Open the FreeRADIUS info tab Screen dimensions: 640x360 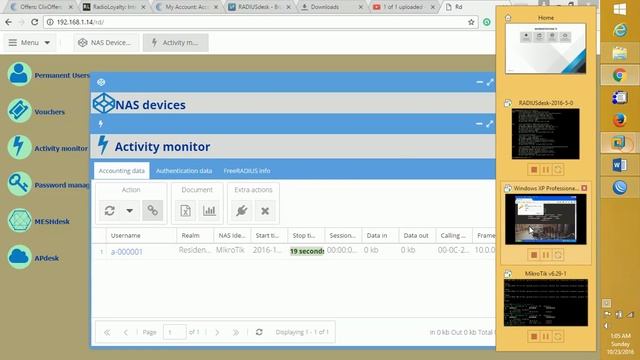[x=247, y=171]
